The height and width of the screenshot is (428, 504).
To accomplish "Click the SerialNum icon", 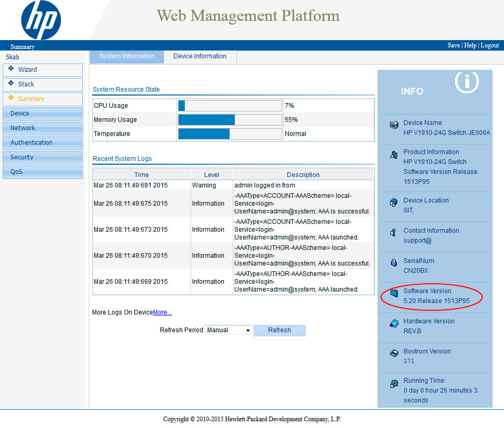I will (x=394, y=262).
